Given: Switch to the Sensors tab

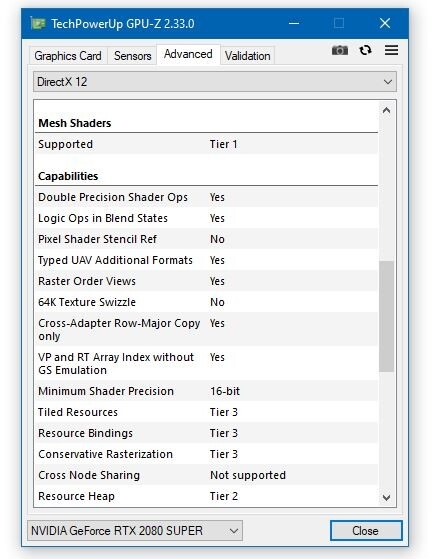Looking at the screenshot, I should (x=133, y=56).
